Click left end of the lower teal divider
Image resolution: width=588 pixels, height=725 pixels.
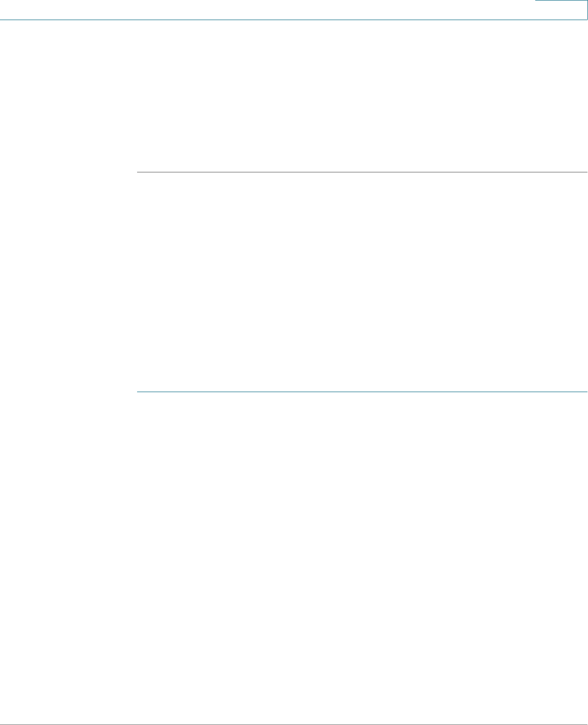139,392
